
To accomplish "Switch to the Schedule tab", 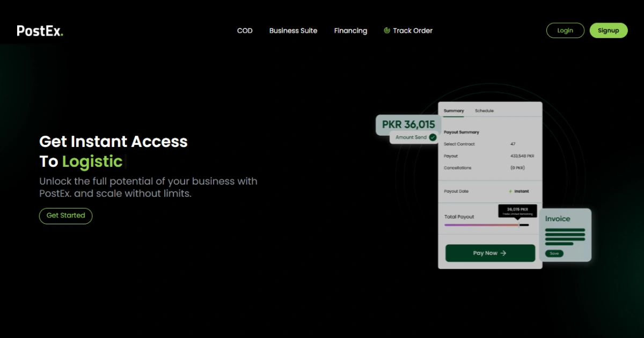I will pos(484,111).
